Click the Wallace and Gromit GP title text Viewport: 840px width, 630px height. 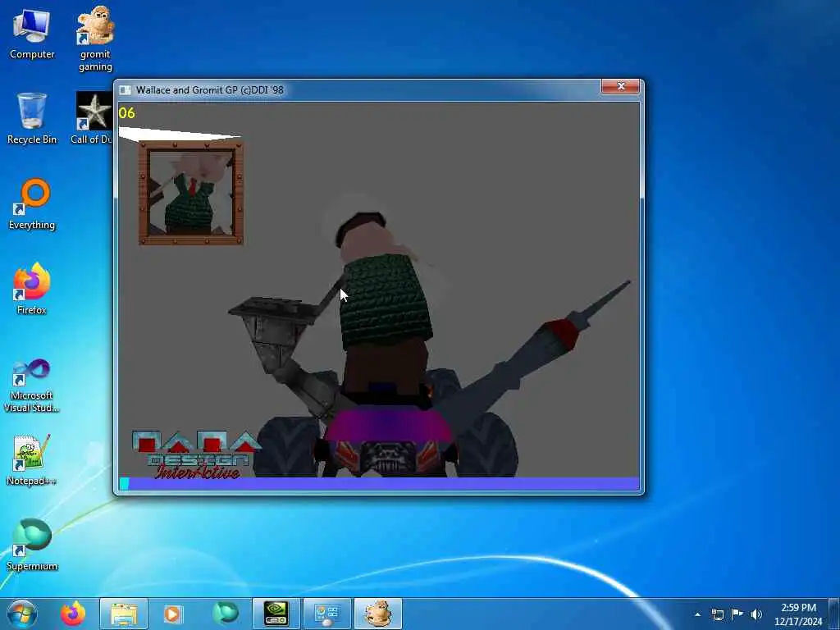click(209, 90)
